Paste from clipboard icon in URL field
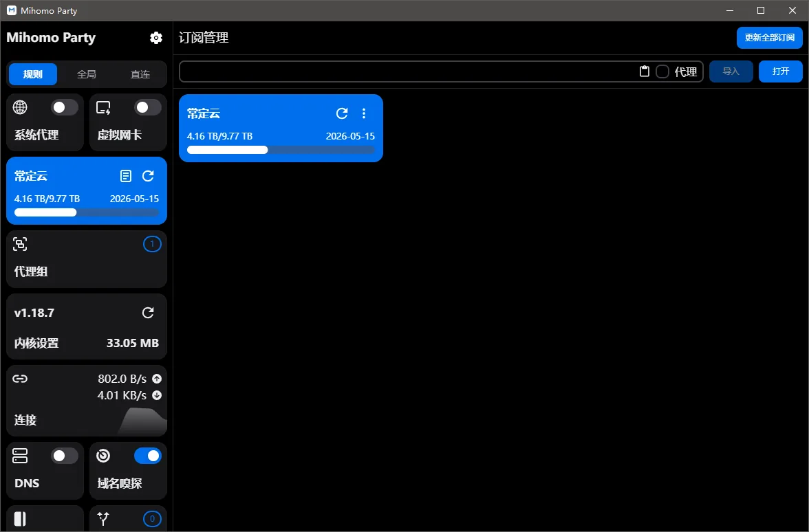The height and width of the screenshot is (532, 809). coord(645,71)
